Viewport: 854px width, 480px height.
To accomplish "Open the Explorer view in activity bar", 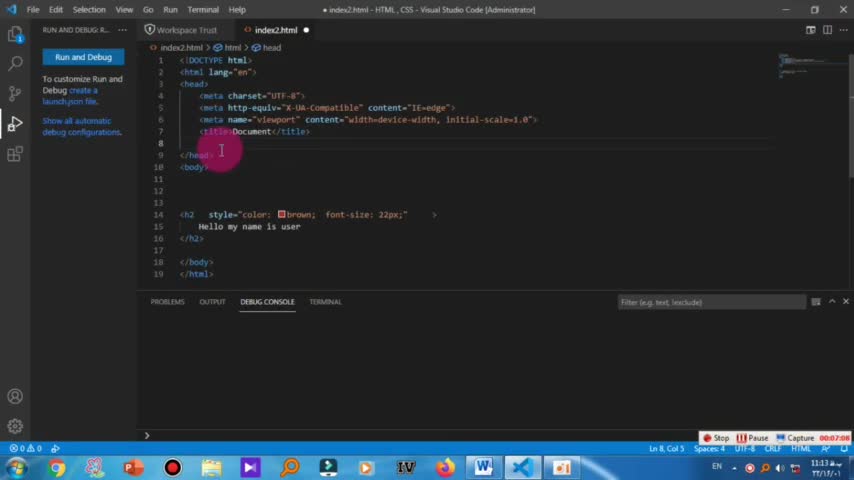I will [x=15, y=35].
